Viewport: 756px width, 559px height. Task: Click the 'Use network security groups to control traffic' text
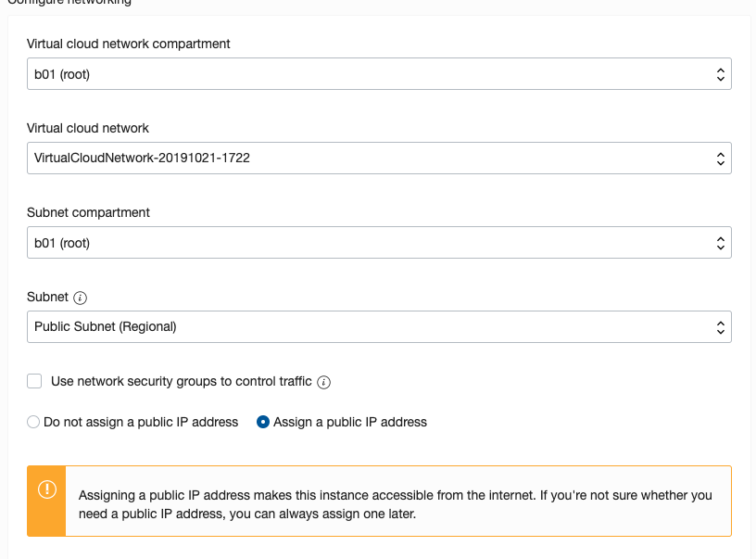tap(182, 381)
